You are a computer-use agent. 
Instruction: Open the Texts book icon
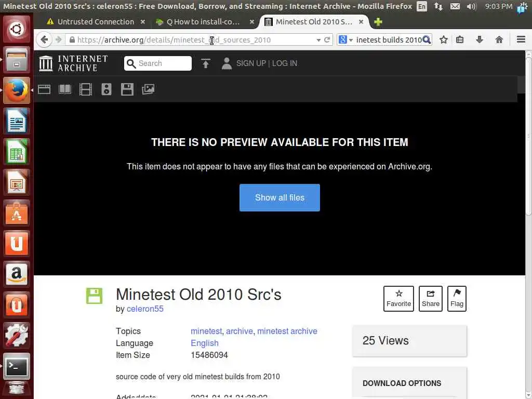click(x=65, y=89)
